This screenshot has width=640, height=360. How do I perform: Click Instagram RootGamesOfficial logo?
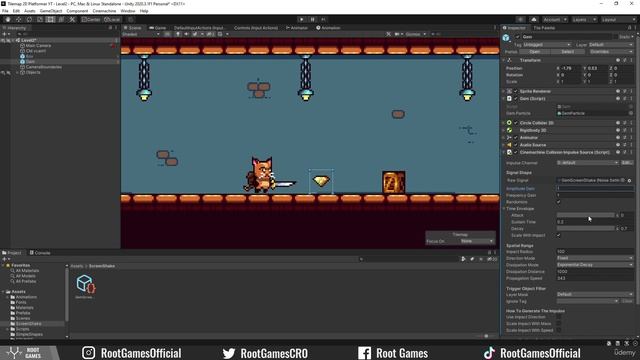[89, 353]
